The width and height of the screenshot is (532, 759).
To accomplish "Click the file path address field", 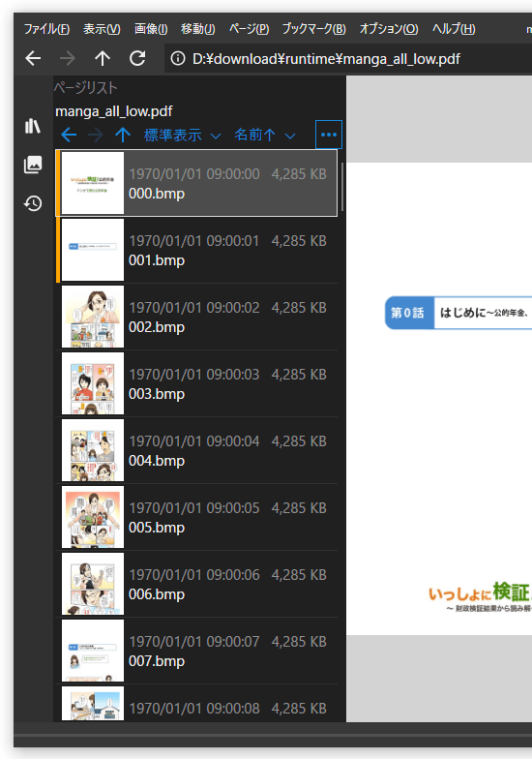I will click(x=348, y=58).
